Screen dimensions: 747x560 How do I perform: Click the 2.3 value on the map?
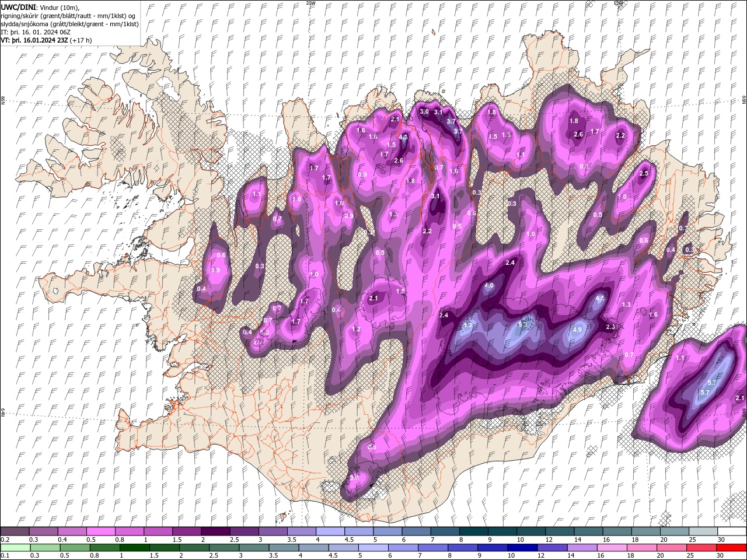[x=611, y=327]
